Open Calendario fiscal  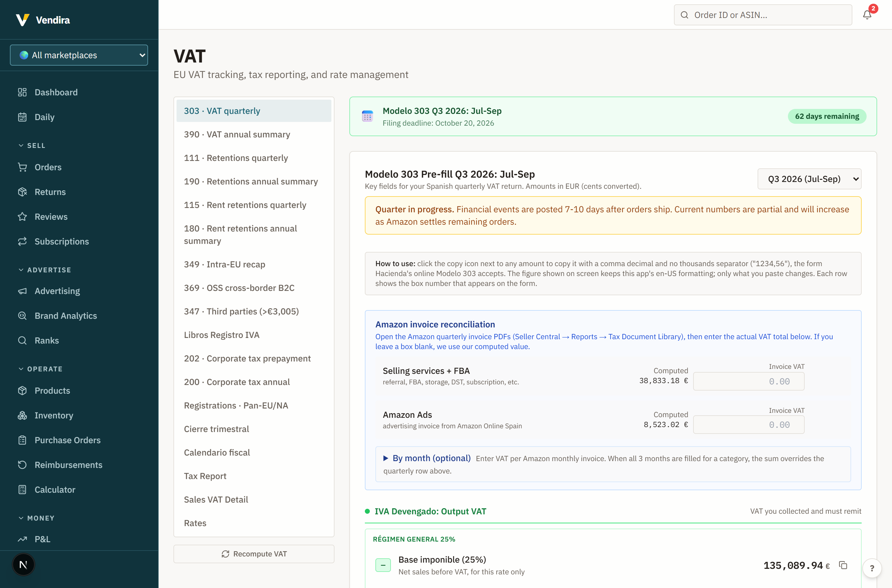254,453
